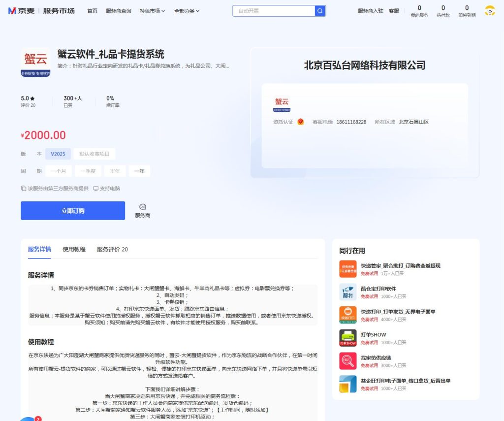Open 客服 link in header
This screenshot has height=421, width=504.
coord(394,11)
